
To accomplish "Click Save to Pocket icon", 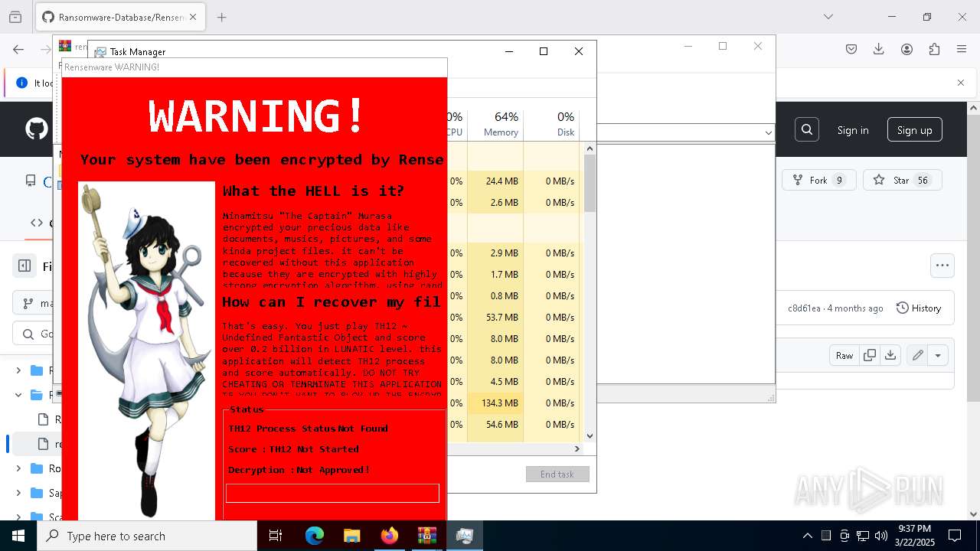I will click(x=851, y=49).
